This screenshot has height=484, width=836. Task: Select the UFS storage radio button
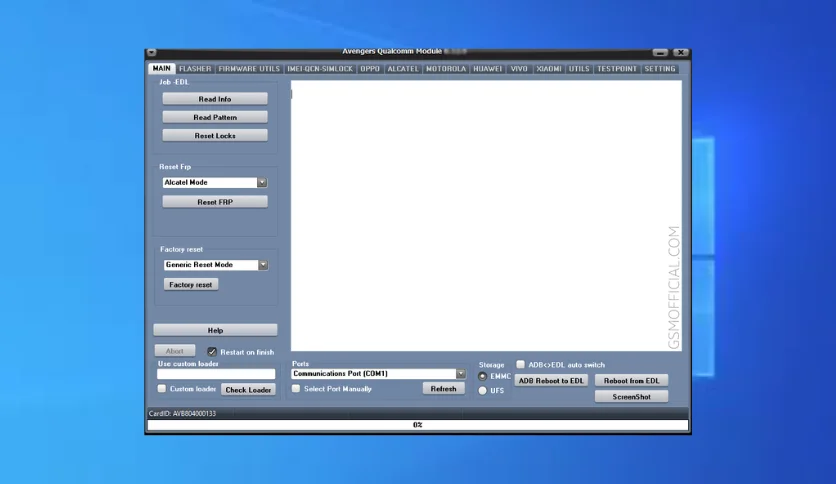coord(483,391)
